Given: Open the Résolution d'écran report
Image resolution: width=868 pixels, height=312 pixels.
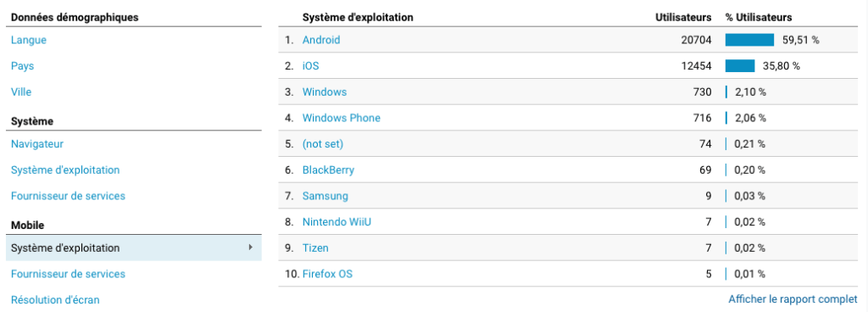Looking at the screenshot, I should tap(55, 300).
